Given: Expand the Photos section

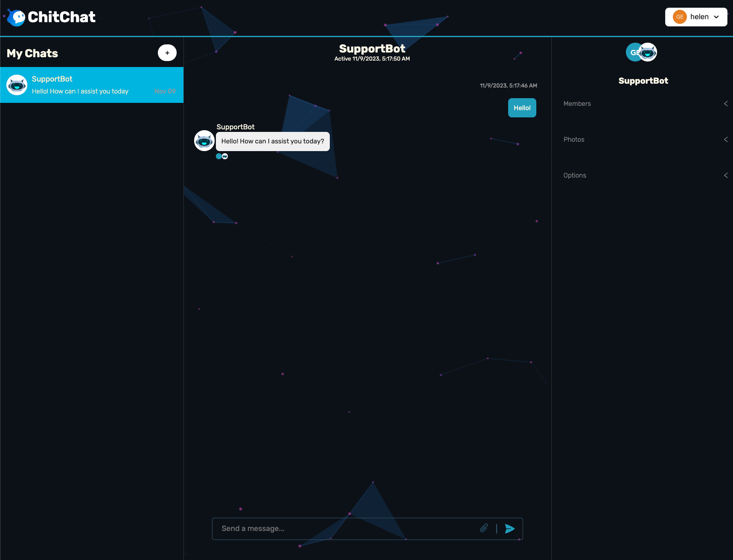Looking at the screenshot, I should click(x=643, y=140).
